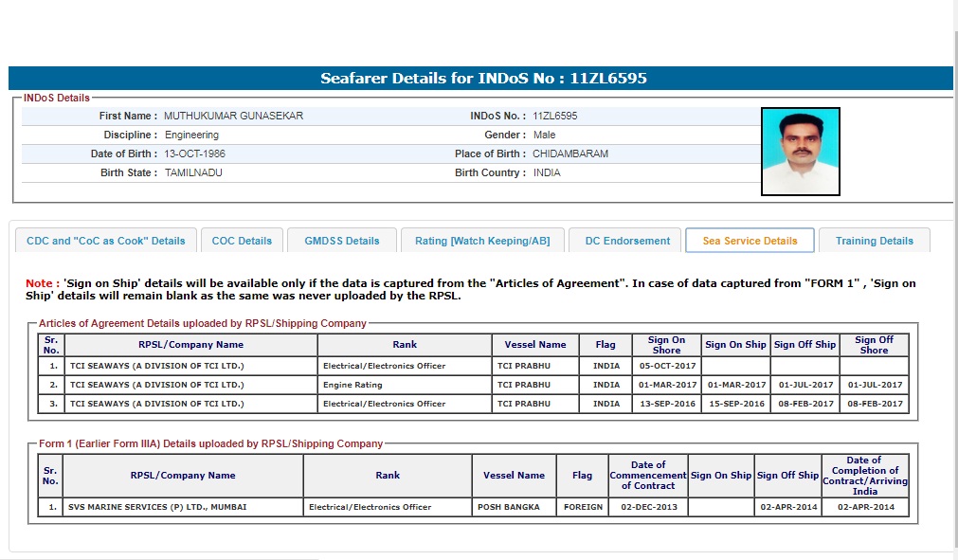958x560 pixels.
Task: Click the 05-OCT-2017 Sign On Shore date
Action: click(x=666, y=366)
